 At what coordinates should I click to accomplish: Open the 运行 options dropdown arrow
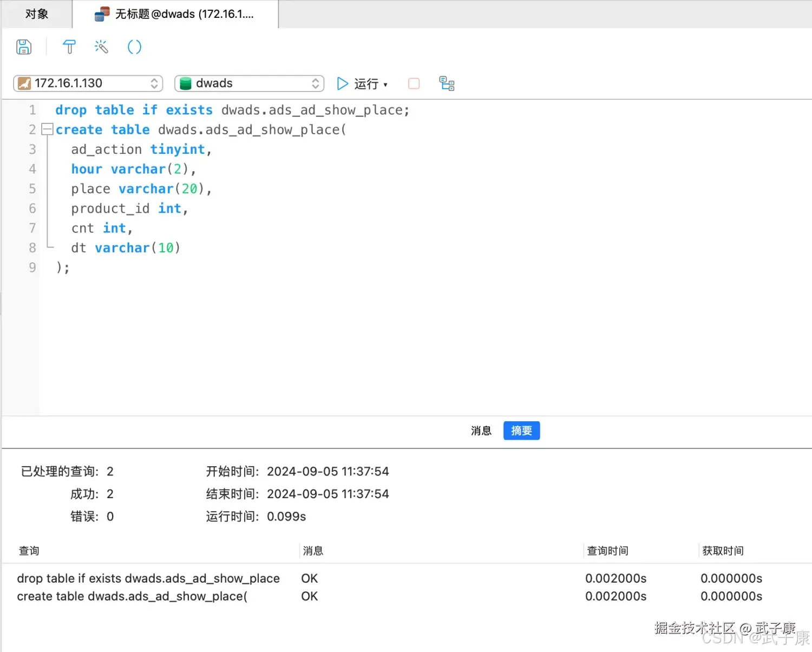click(x=386, y=84)
